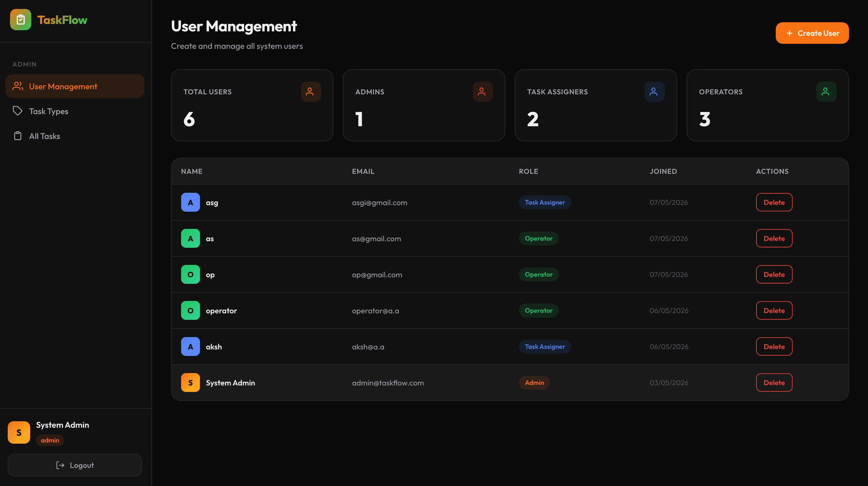Click the NAME column header
Image resolution: width=868 pixels, height=486 pixels.
click(192, 172)
